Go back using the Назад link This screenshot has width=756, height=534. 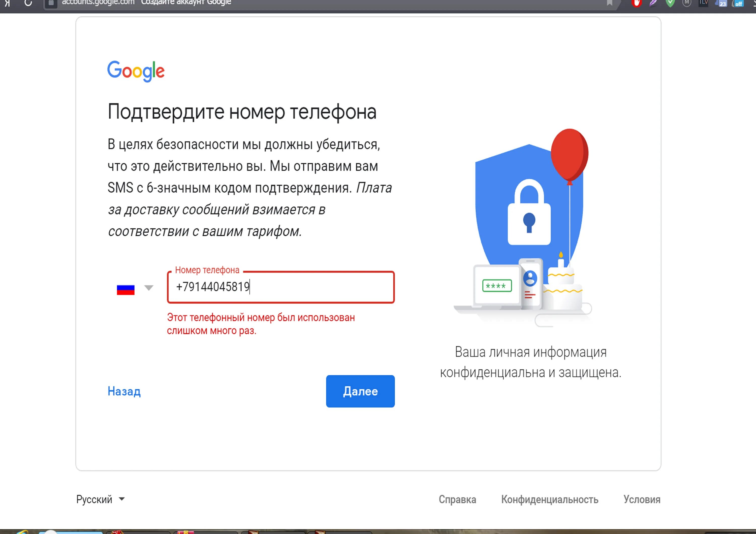[x=124, y=391]
